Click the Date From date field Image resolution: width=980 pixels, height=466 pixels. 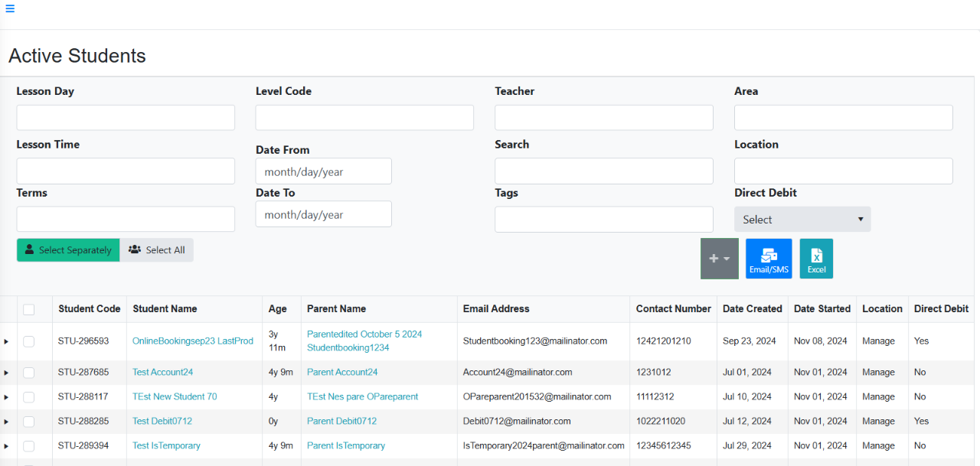pyautogui.click(x=324, y=171)
